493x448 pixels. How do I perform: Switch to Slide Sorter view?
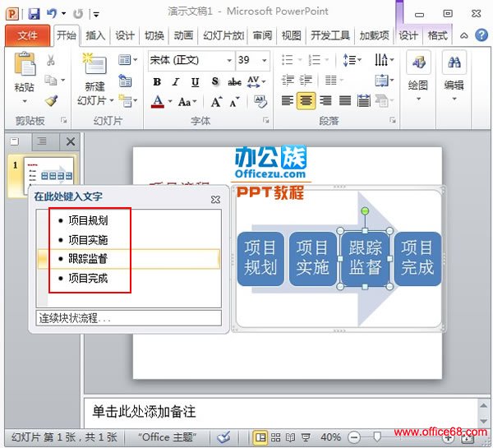(276, 437)
